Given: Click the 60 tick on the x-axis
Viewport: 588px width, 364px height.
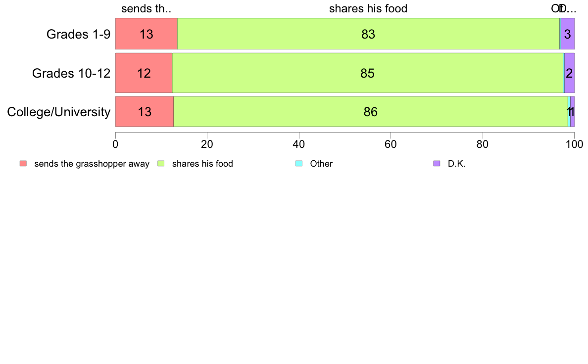Looking at the screenshot, I should 391,144.
